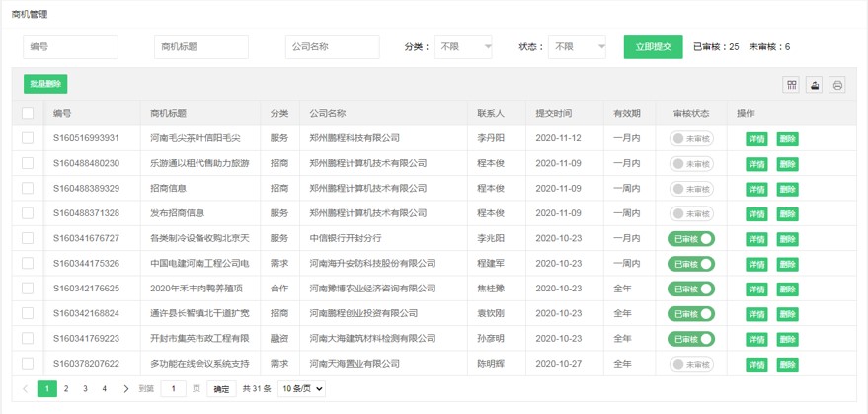Click ID S160344175326

86,263
